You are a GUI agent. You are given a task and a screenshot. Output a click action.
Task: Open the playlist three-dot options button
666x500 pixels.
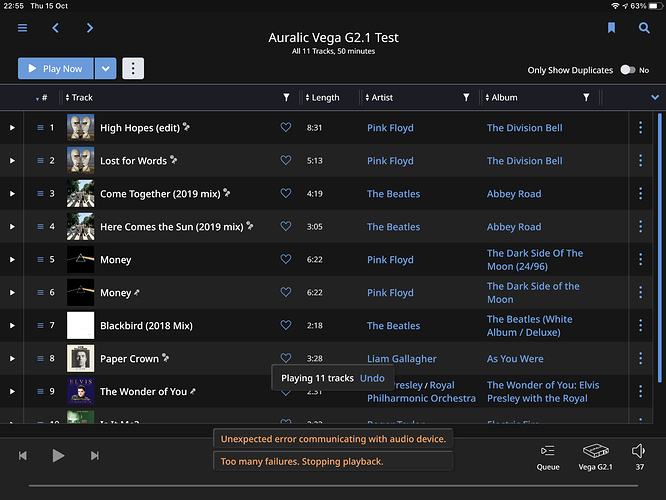[133, 68]
